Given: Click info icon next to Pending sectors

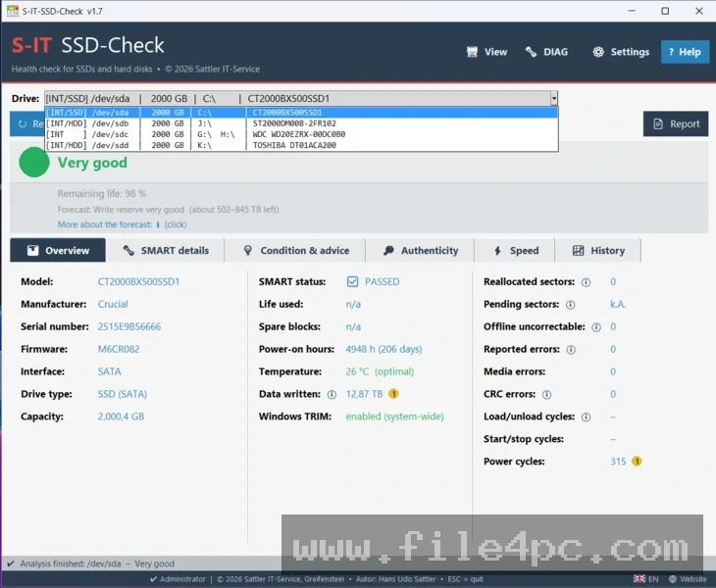Looking at the screenshot, I should click(570, 305).
